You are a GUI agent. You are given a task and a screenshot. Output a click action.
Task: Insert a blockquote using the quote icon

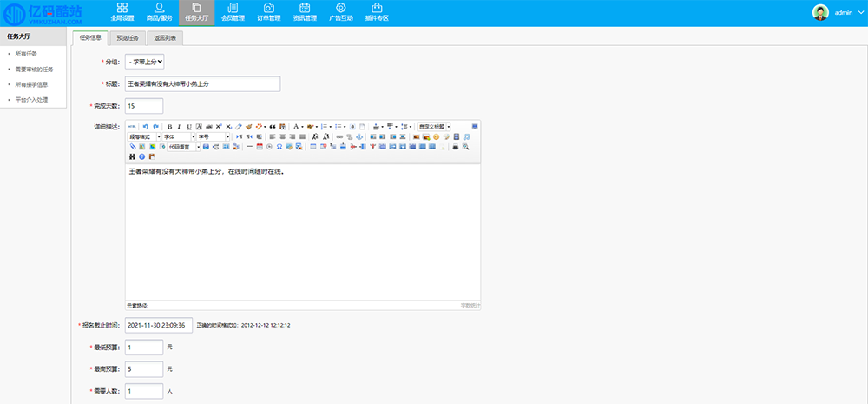(272, 126)
